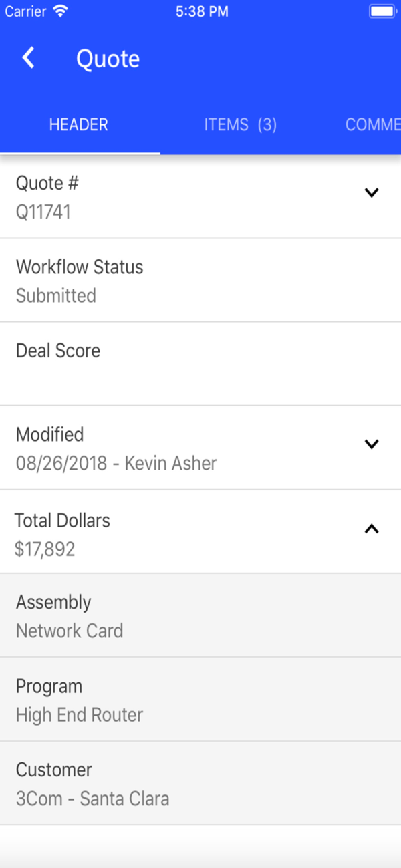Screen dimensions: 401x868
Task: Tap the Workflow Status Submitted row
Action: (x=200, y=281)
